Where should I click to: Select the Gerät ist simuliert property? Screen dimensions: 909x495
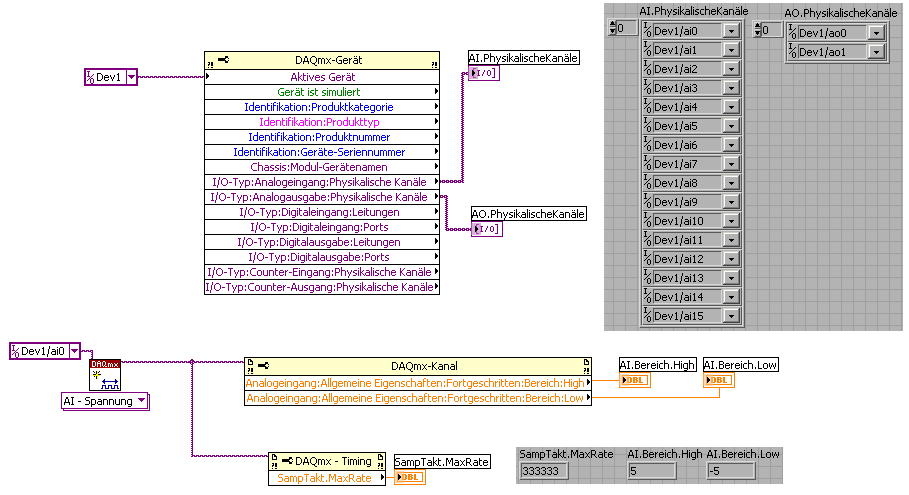point(322,92)
